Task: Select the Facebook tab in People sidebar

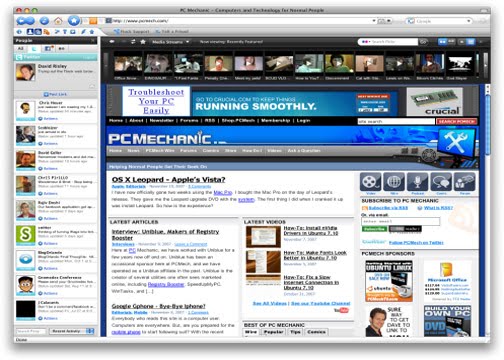Action: click(x=49, y=49)
